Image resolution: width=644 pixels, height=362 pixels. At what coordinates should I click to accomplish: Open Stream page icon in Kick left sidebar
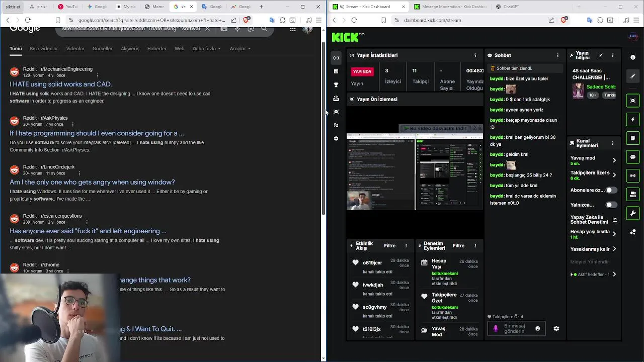(336, 58)
